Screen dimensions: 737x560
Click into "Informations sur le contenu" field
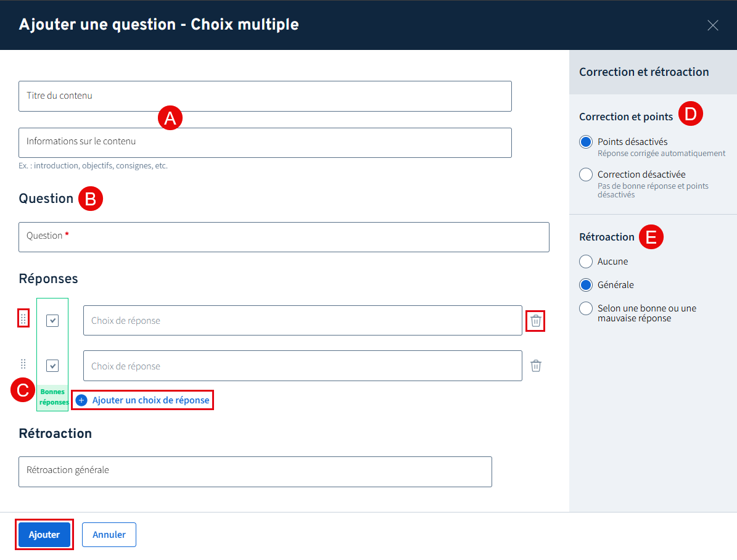(x=265, y=142)
